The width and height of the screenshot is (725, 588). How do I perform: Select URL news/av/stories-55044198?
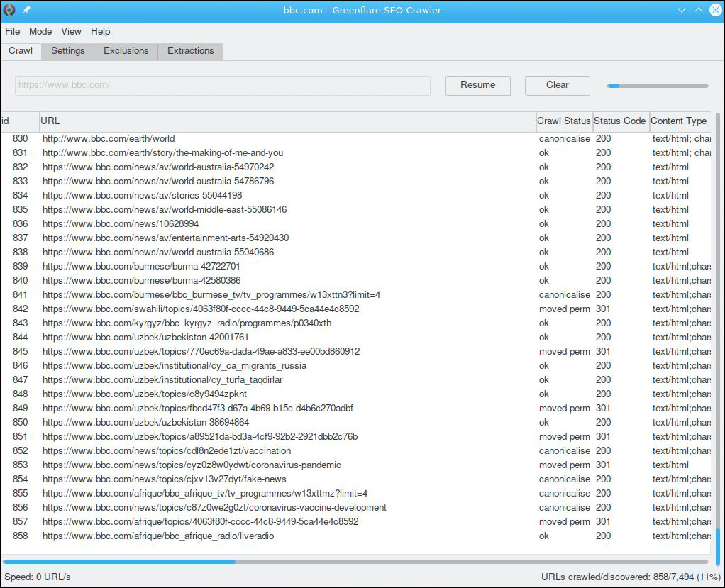[x=143, y=195]
